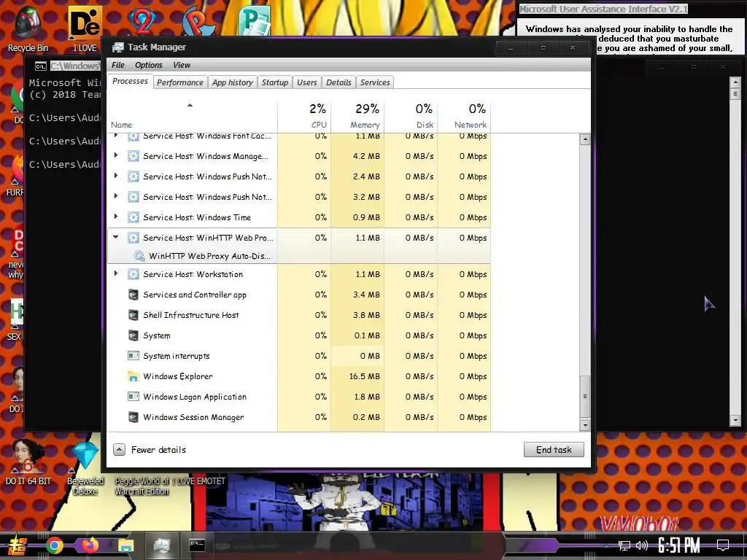Launch Bejeweled Deluxe from the desktop
The width and height of the screenshot is (747, 560).
pyautogui.click(x=85, y=467)
